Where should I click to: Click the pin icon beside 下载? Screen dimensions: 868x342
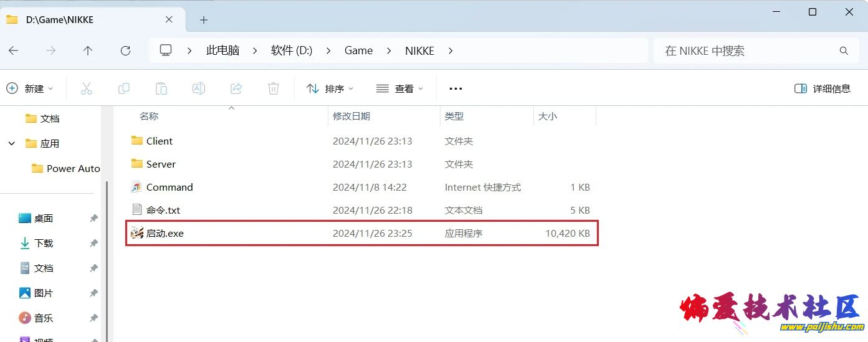click(93, 243)
